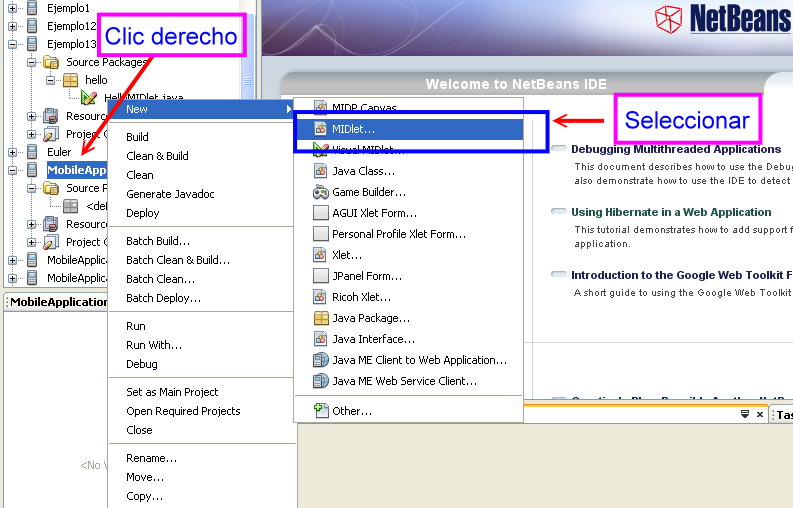
Task: Click the Xlet... item icon
Action: pos(320,255)
